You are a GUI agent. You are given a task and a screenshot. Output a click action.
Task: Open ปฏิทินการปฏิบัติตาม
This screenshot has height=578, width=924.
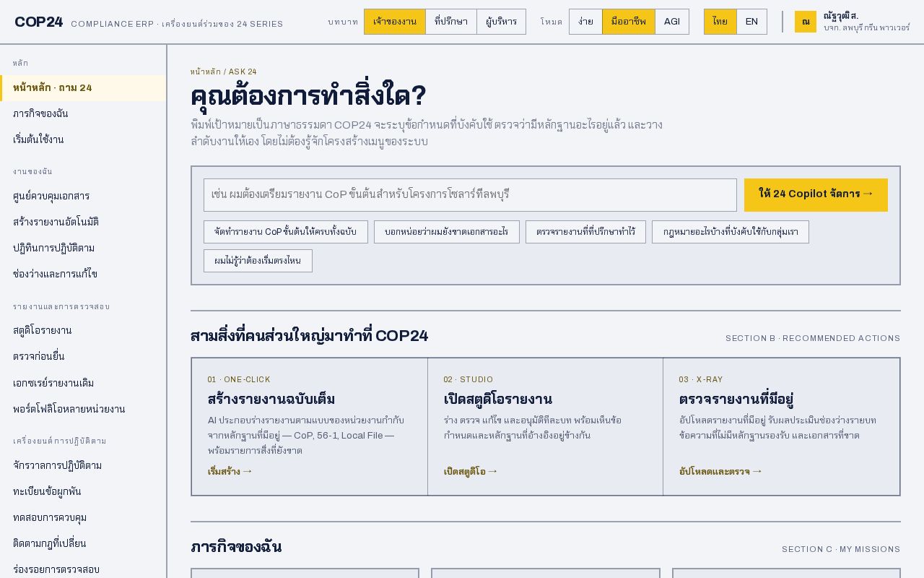(83, 249)
